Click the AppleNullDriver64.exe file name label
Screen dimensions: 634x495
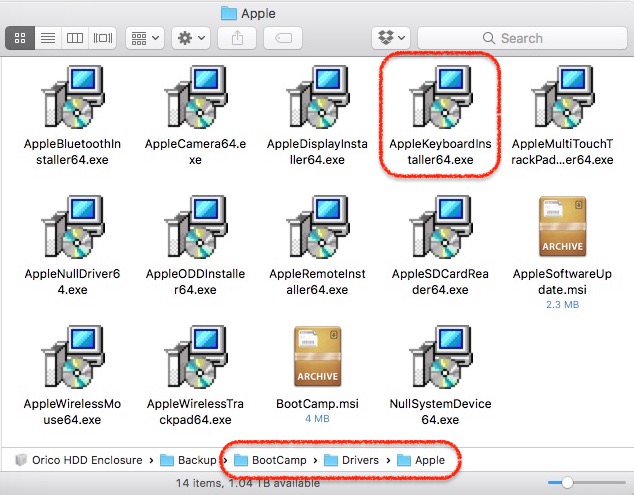click(x=72, y=281)
